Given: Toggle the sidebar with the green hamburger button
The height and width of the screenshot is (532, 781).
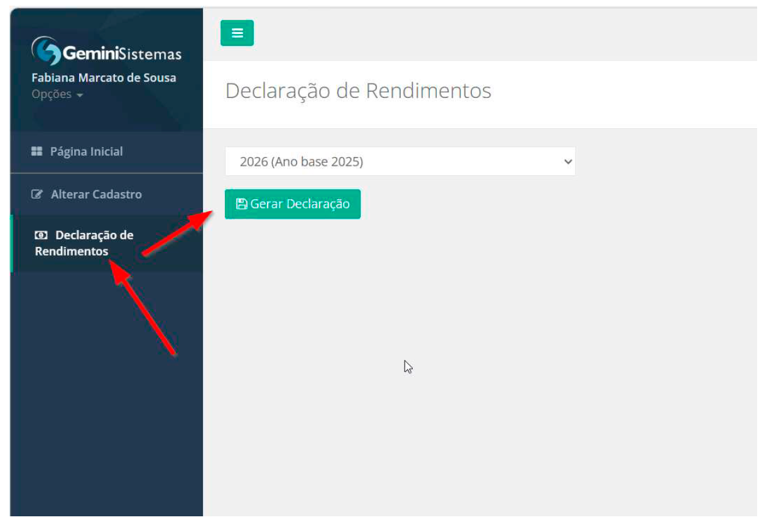Looking at the screenshot, I should (237, 33).
